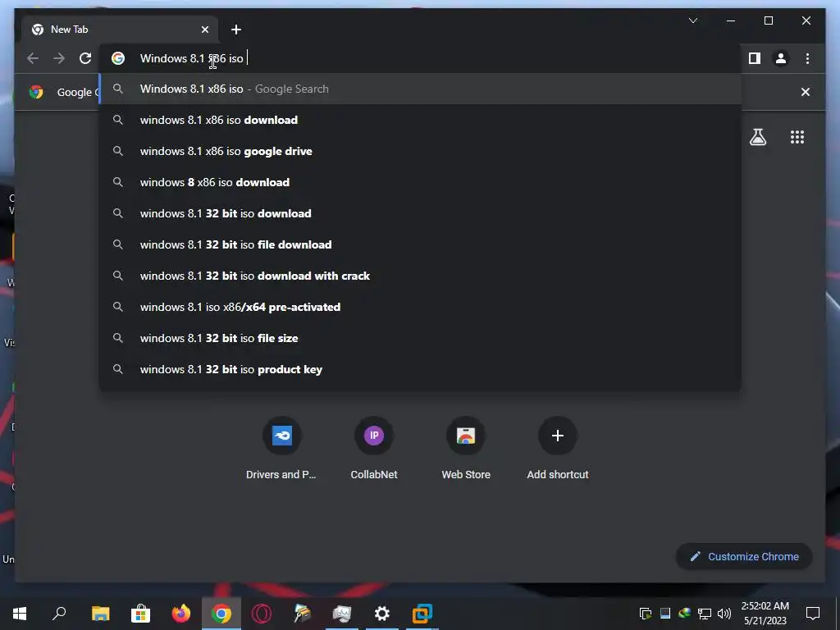This screenshot has width=840, height=630.
Task: Choose suggestion 'windows 8 x86 iso download'
Action: click(x=421, y=182)
